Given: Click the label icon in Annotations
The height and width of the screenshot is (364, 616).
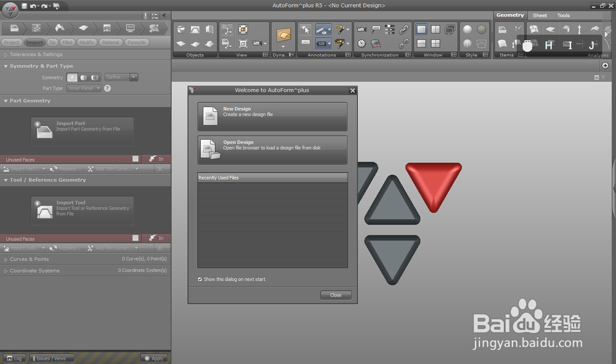Looking at the screenshot, I should coord(306,42).
